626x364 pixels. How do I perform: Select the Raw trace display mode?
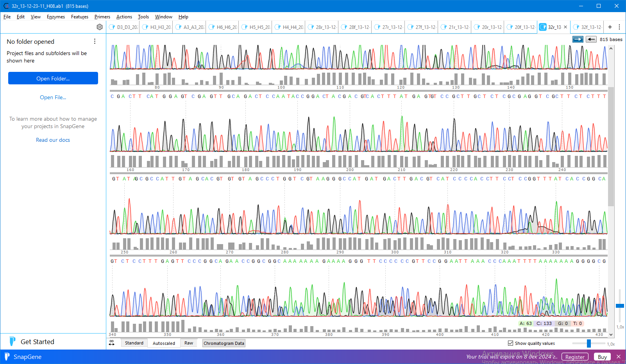click(x=189, y=343)
